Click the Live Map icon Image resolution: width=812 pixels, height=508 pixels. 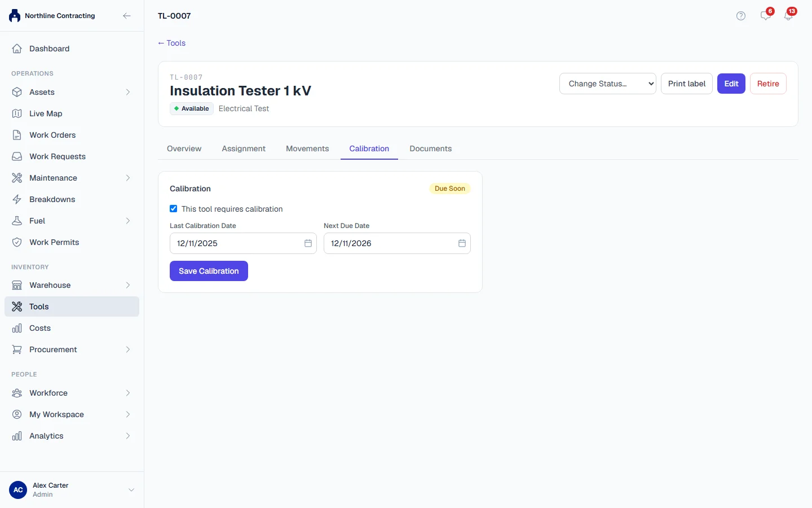(17, 113)
